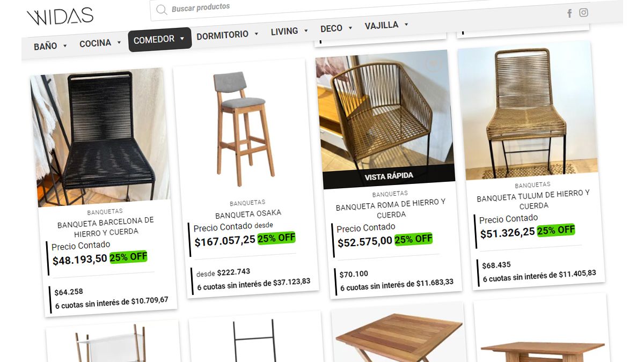
Task: Expand the LIVING menu arrow
Action: [306, 31]
